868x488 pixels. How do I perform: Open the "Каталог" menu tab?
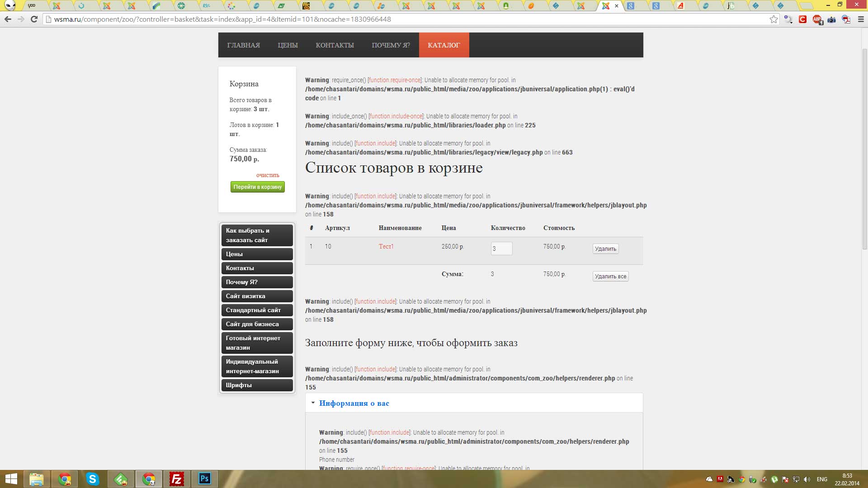443,45
